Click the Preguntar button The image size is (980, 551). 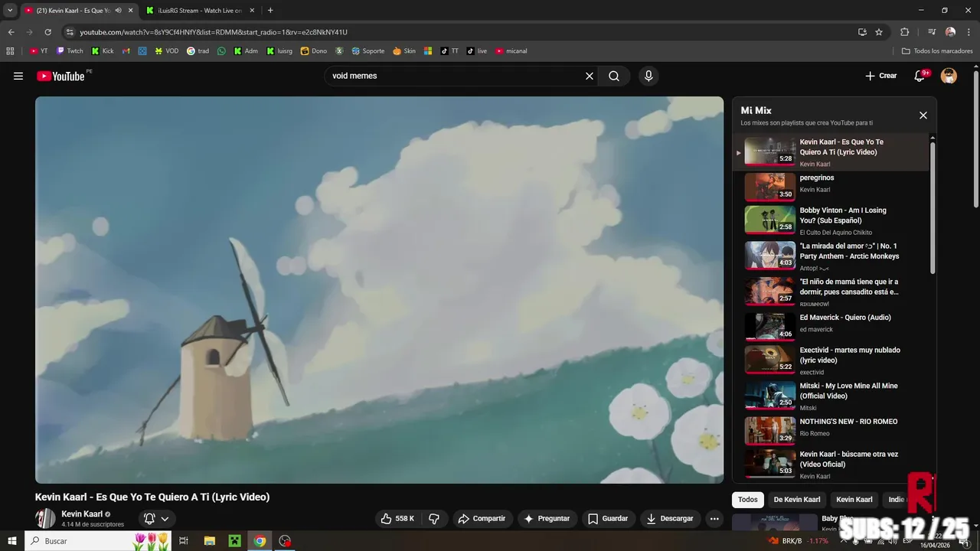tap(547, 519)
